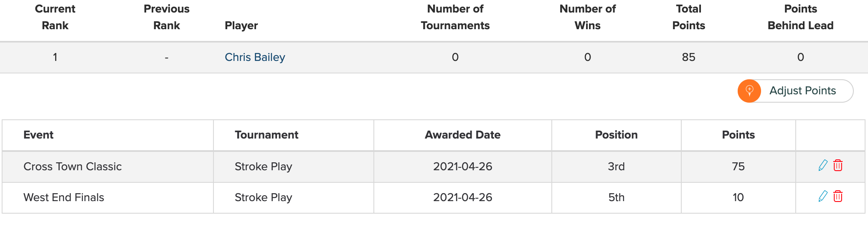Click the 5th position cell

click(x=616, y=197)
